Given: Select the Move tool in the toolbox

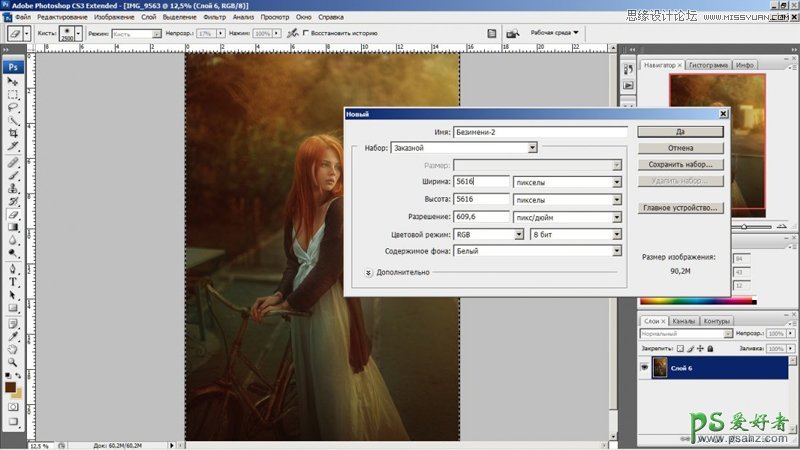Looking at the screenshot, I should click(13, 80).
